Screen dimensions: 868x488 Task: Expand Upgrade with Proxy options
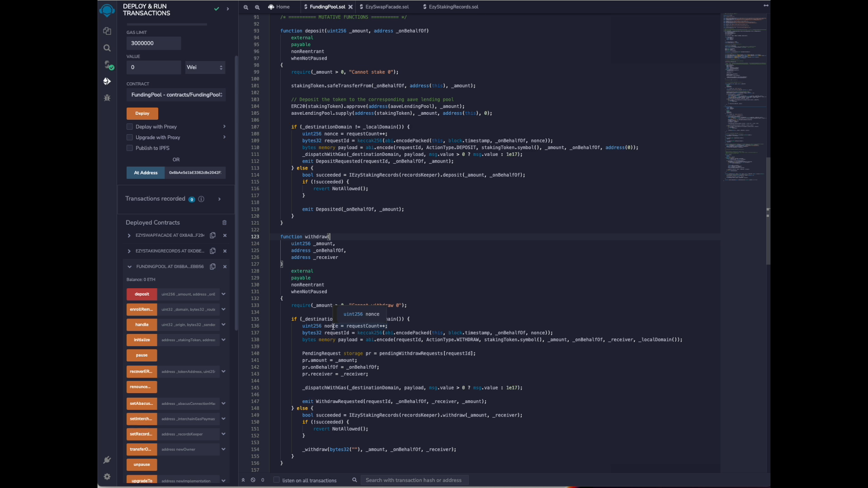pyautogui.click(x=224, y=137)
